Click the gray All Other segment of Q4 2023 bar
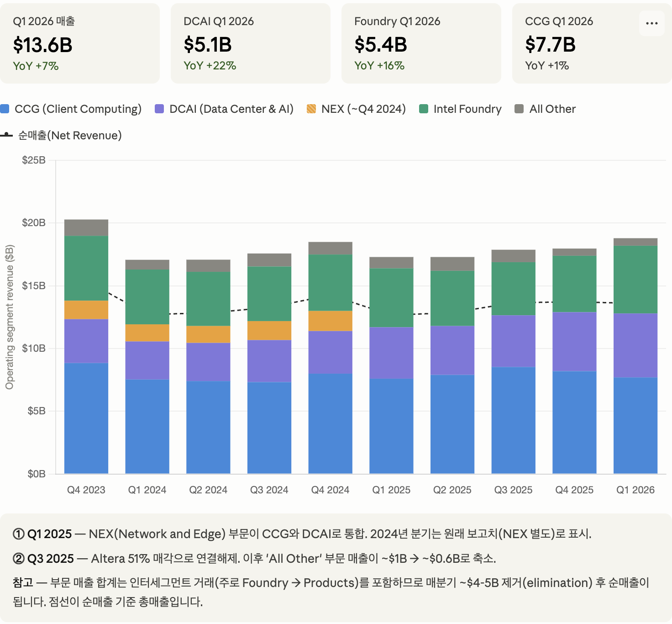Image resolution: width=672 pixels, height=624 pixels. [x=86, y=227]
